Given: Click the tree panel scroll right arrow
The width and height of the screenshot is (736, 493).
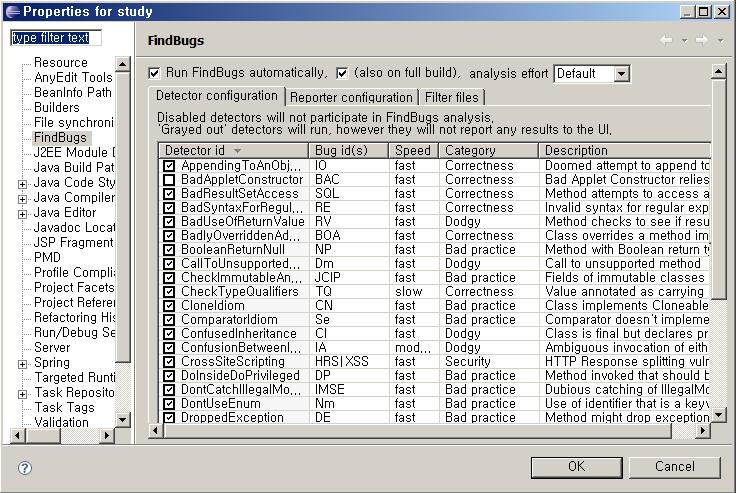Looking at the screenshot, I should (107, 436).
